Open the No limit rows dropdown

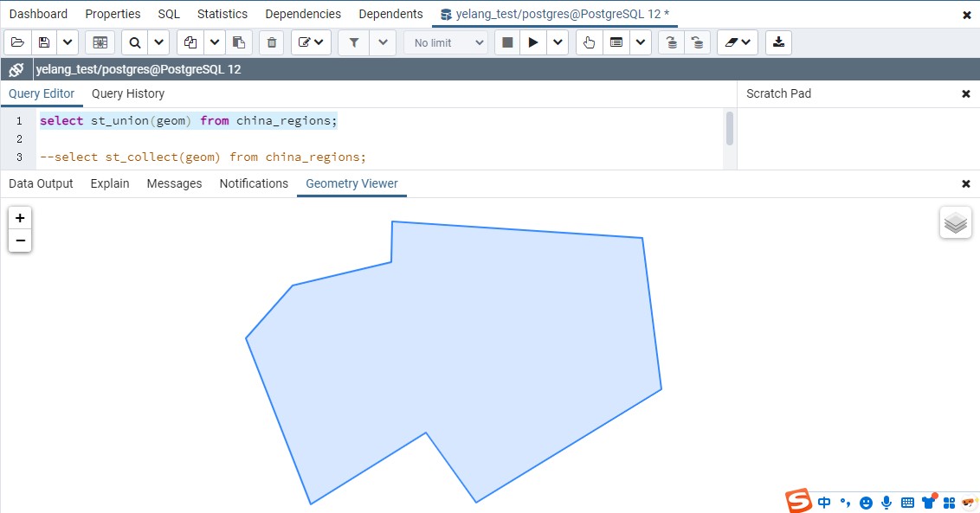coord(447,42)
